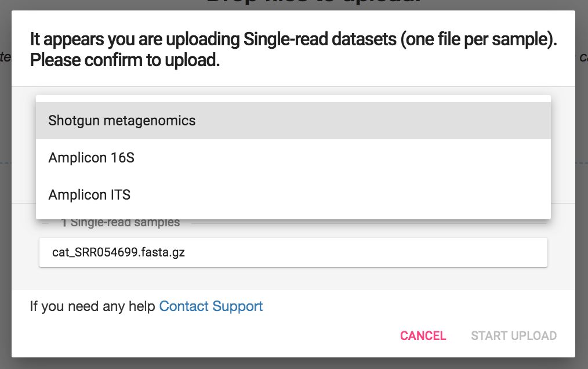Click the Single-read datasets confirmation message

[x=292, y=49]
